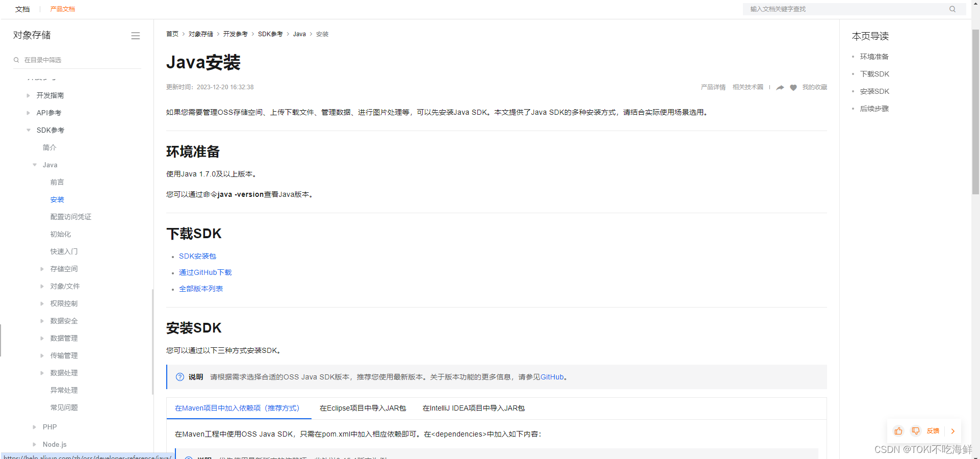Image resolution: width=980 pixels, height=459 pixels.
Task: Expand the 数据处理 tree node
Action: [x=42, y=373]
